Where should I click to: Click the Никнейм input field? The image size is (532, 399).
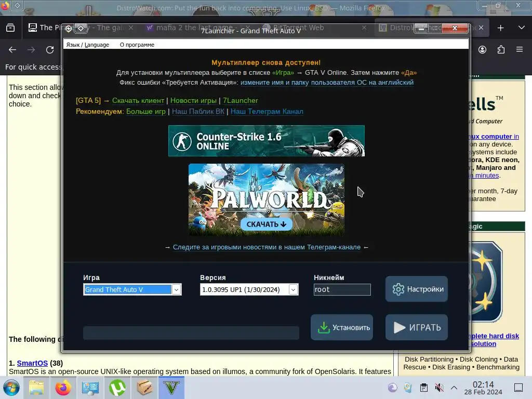tap(342, 289)
